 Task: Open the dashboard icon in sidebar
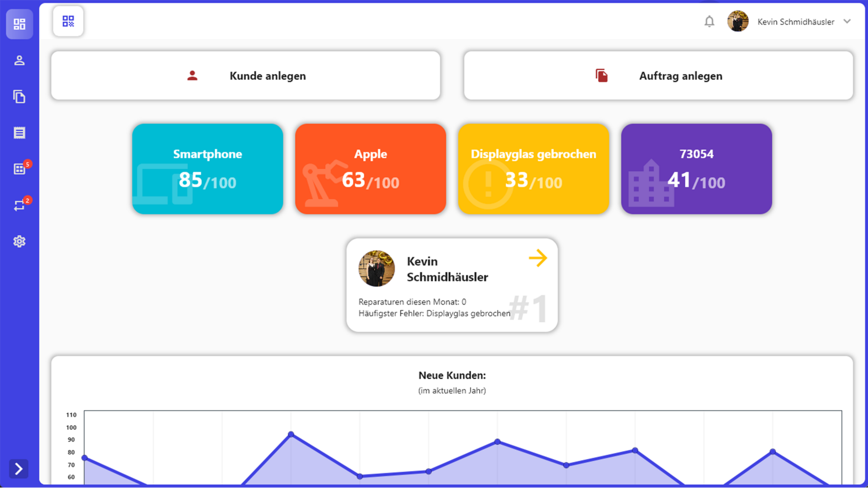(20, 24)
